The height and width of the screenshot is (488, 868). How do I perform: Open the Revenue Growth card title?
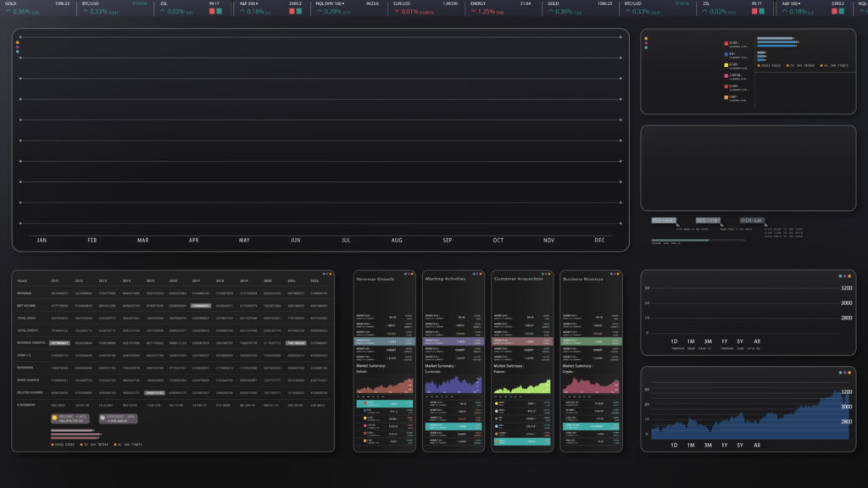click(376, 279)
